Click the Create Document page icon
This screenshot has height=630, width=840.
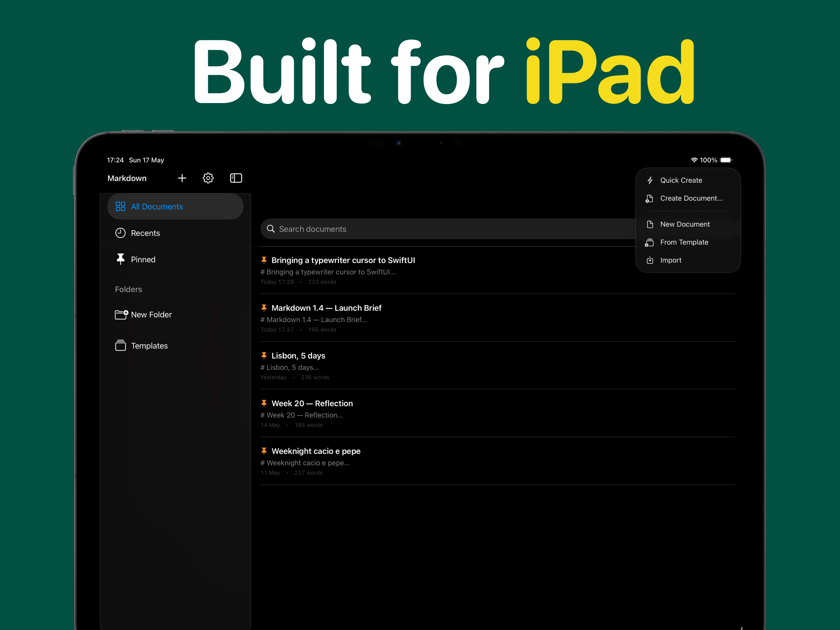pos(649,198)
